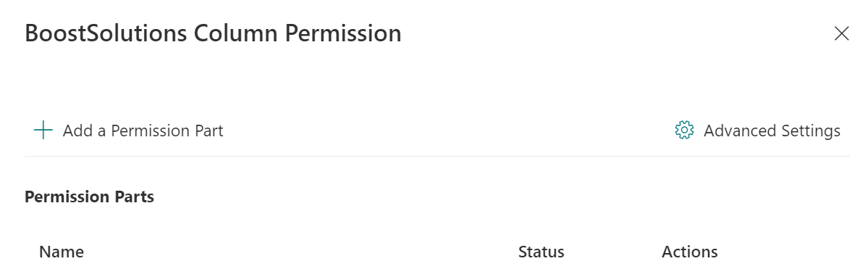This screenshot has width=868, height=277.
Task: Sort by the Name column header
Action: coord(62,252)
